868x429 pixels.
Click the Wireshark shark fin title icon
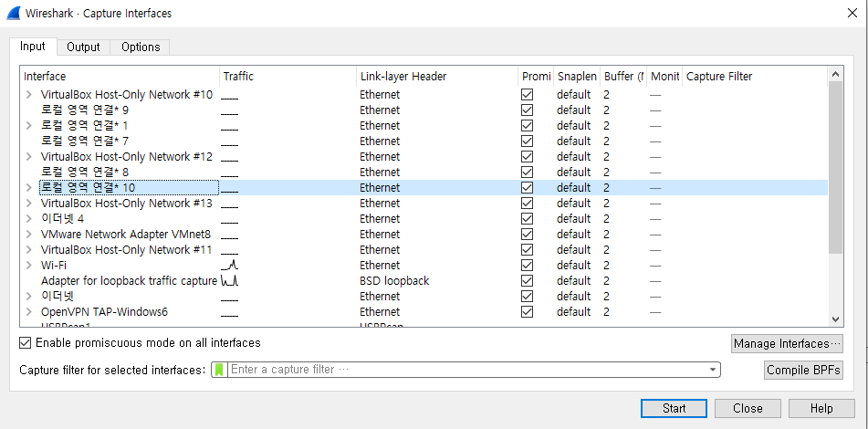(14, 12)
